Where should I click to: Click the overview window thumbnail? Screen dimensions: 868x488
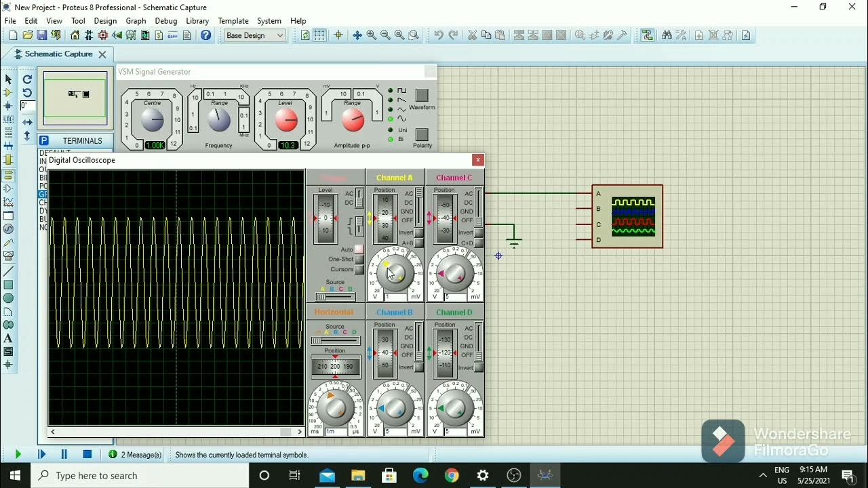click(75, 98)
